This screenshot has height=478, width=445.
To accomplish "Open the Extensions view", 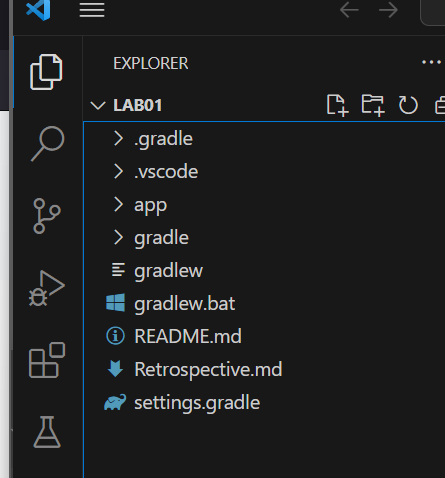I will 47,360.
